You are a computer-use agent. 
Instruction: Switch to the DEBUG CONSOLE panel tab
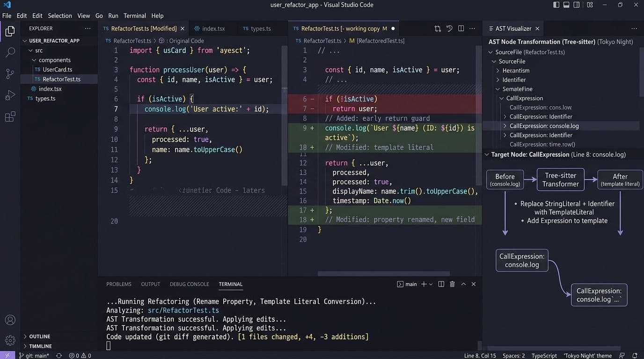coord(190,284)
